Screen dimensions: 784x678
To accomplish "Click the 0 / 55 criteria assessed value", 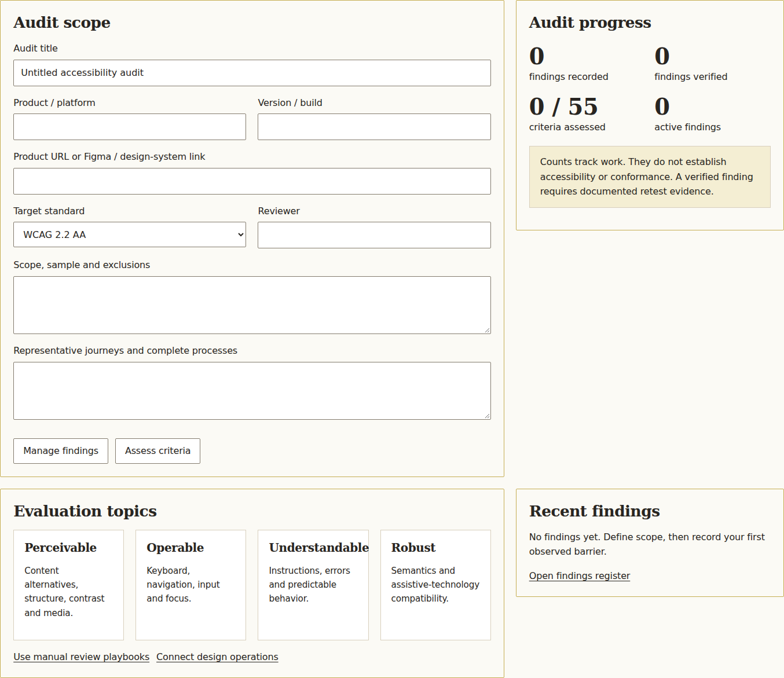I will pos(563,107).
